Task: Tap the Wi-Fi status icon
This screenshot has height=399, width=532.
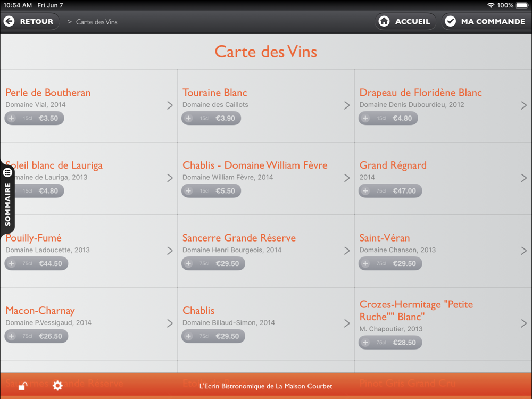Action: tap(491, 5)
